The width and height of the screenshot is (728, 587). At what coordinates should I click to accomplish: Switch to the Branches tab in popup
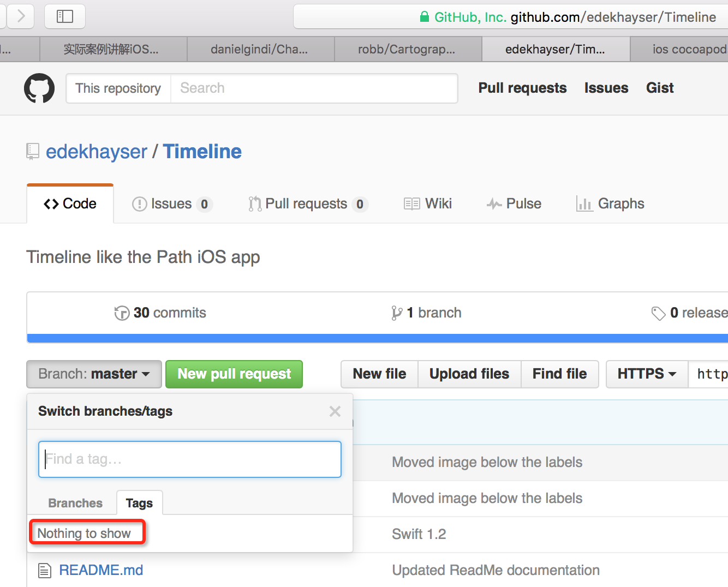pyautogui.click(x=75, y=503)
